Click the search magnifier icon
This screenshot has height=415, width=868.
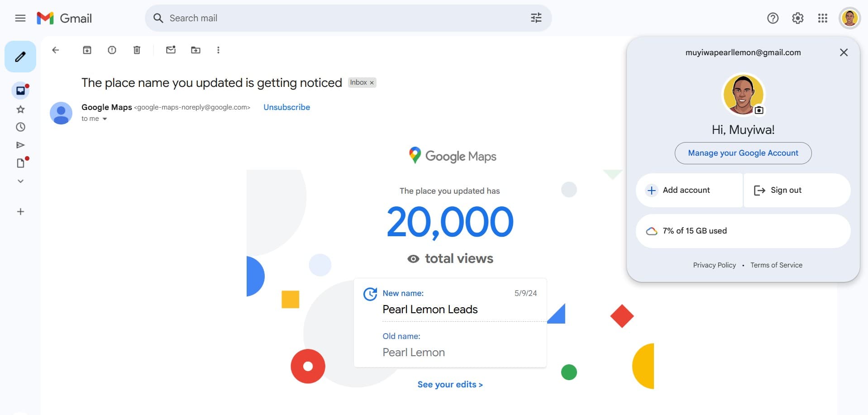click(x=158, y=18)
